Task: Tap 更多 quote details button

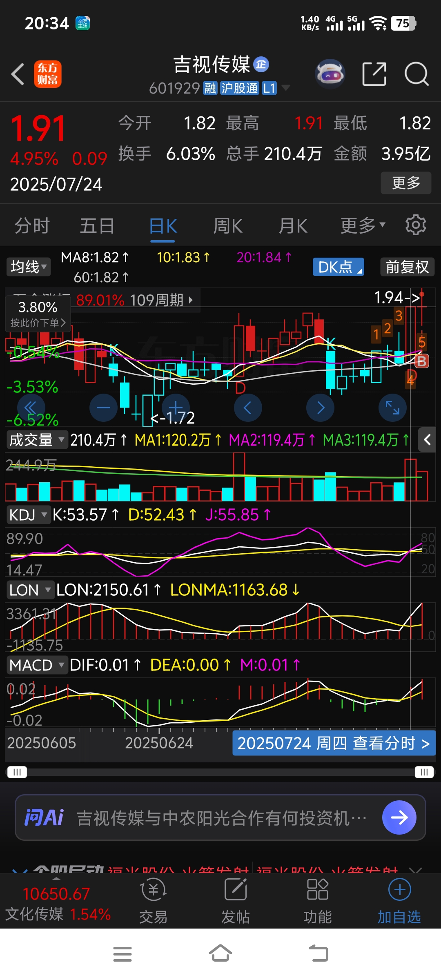Action: pyautogui.click(x=406, y=183)
